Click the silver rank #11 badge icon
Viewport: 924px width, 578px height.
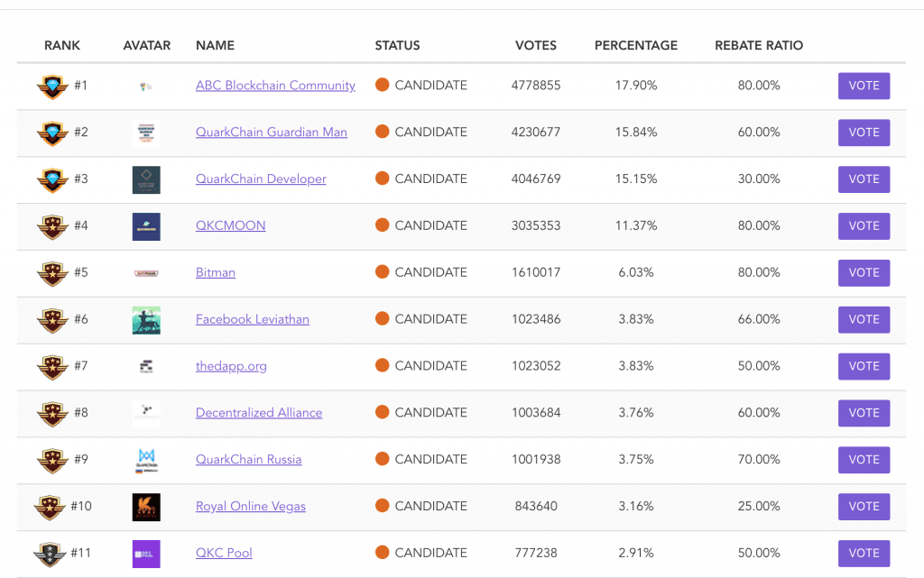click(50, 554)
